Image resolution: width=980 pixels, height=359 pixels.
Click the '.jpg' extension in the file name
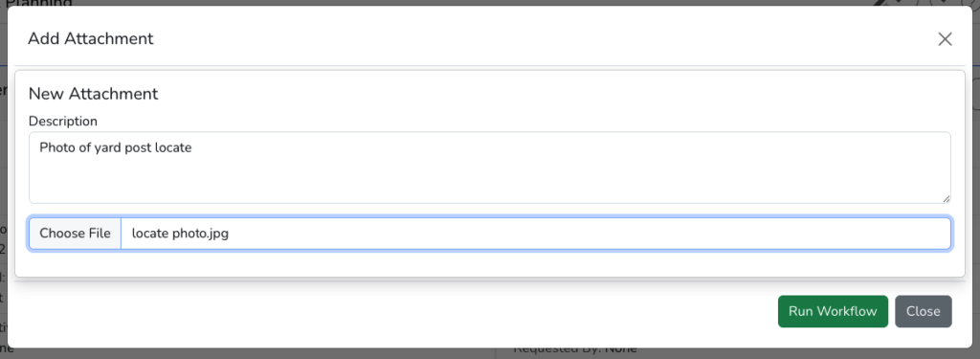(x=217, y=234)
